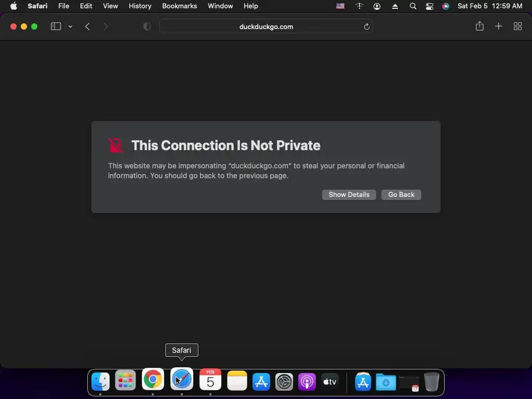
Task: Expand the sidebar tab group dropdown chevron
Action: pos(70,26)
